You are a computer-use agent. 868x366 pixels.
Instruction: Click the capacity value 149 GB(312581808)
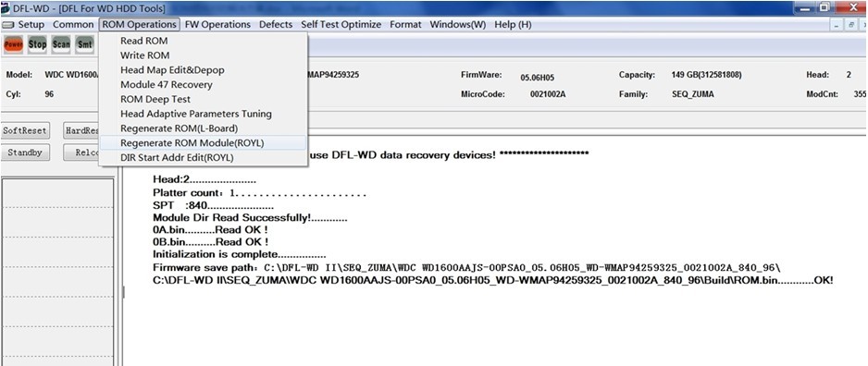pos(706,75)
